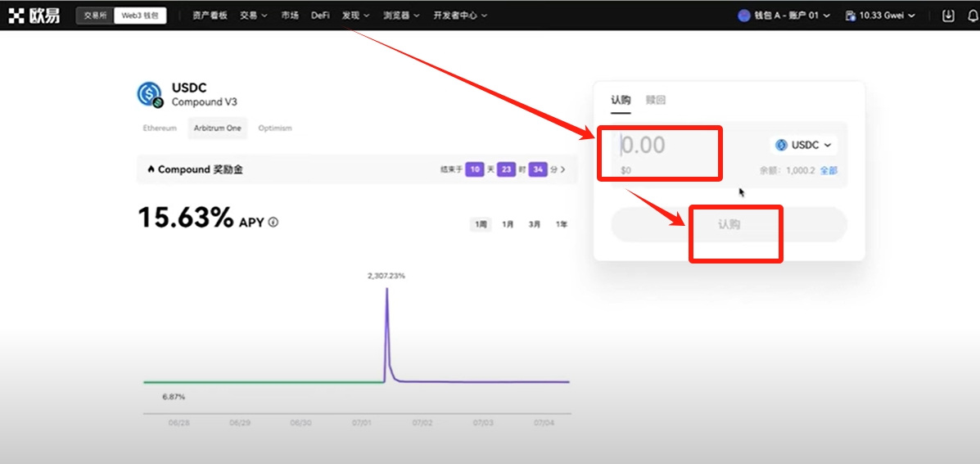This screenshot has height=464, width=980.
Task: Open the 钱包 A - 账户 01 wallet selector
Action: (784, 16)
